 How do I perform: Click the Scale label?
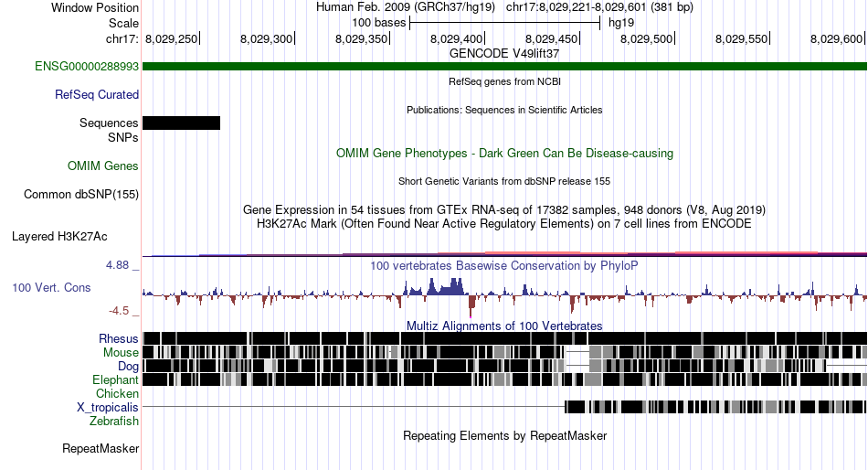pos(123,23)
